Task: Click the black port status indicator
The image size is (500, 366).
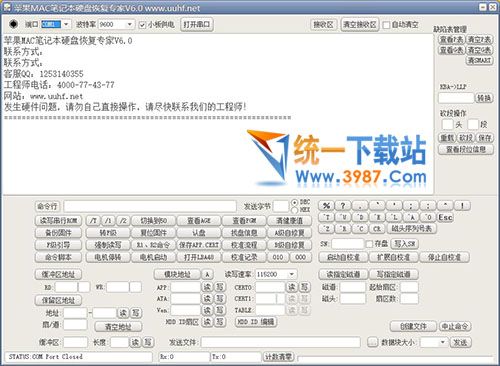Action: click(x=13, y=24)
